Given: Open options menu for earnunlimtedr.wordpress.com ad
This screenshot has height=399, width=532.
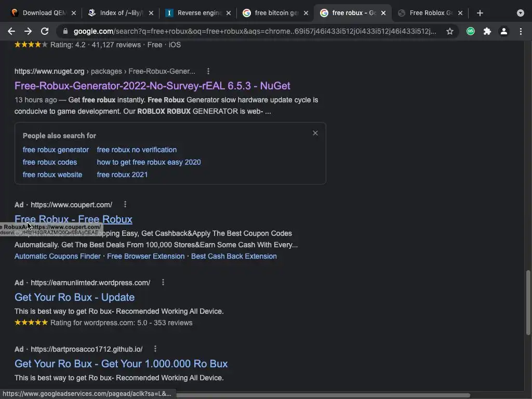Looking at the screenshot, I should pos(163,282).
